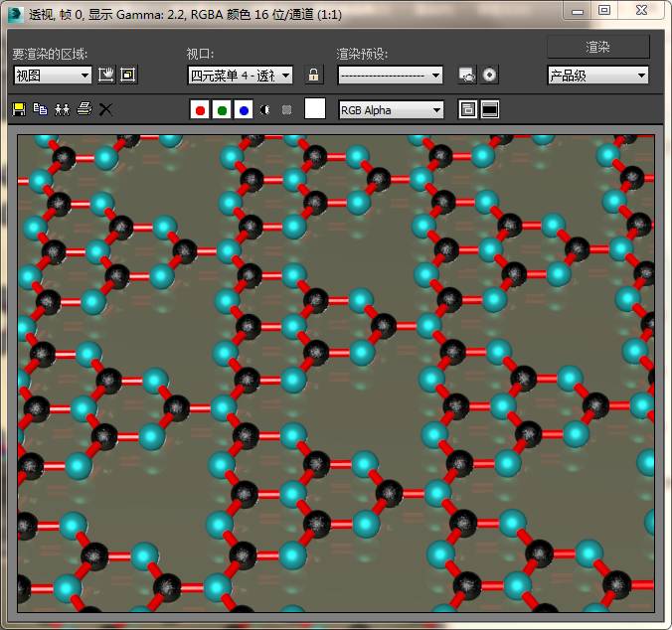Viewport: 672px width, 630px height.
Task: Toggle display of the alpha channel
Action: (x=265, y=110)
